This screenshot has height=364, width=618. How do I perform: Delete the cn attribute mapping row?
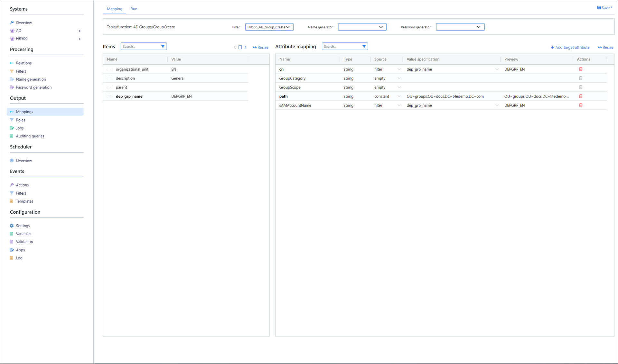581,69
